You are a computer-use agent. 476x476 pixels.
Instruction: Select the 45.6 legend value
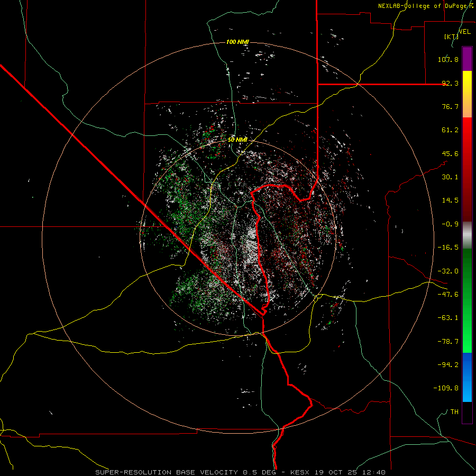pos(450,153)
